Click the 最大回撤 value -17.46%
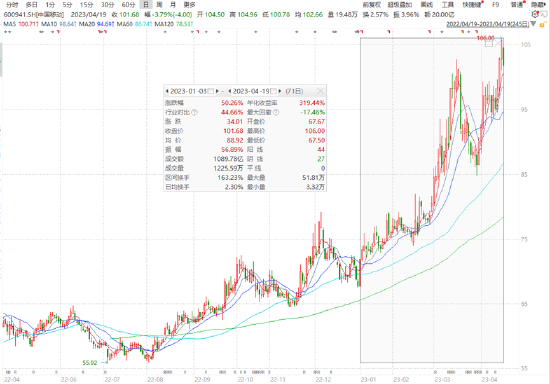The image size is (550, 384). pyautogui.click(x=313, y=112)
